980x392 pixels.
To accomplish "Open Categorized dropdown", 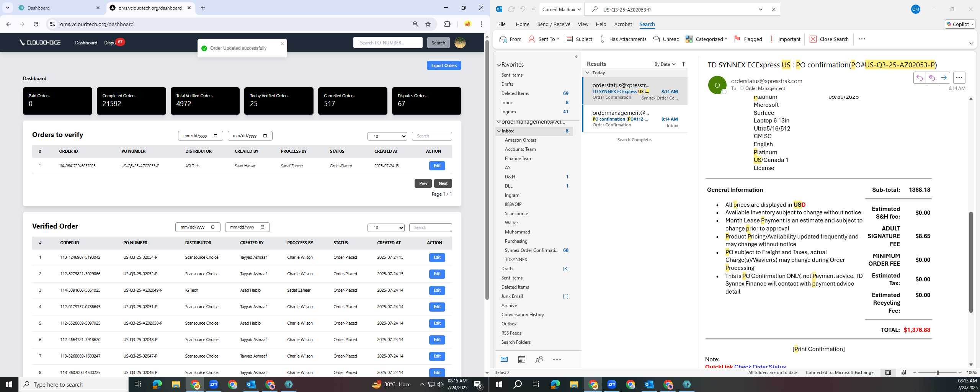I will point(706,39).
